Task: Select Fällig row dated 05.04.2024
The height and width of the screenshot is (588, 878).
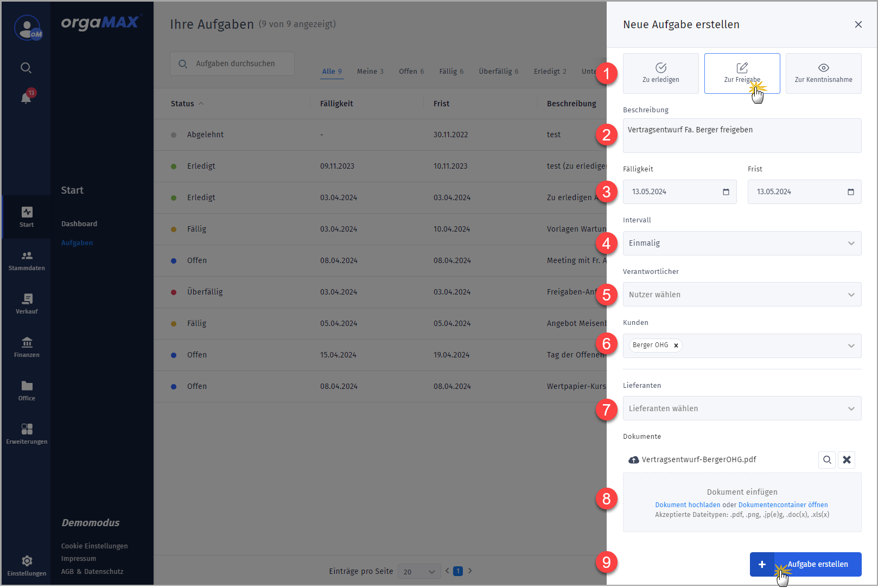Action: [380, 323]
